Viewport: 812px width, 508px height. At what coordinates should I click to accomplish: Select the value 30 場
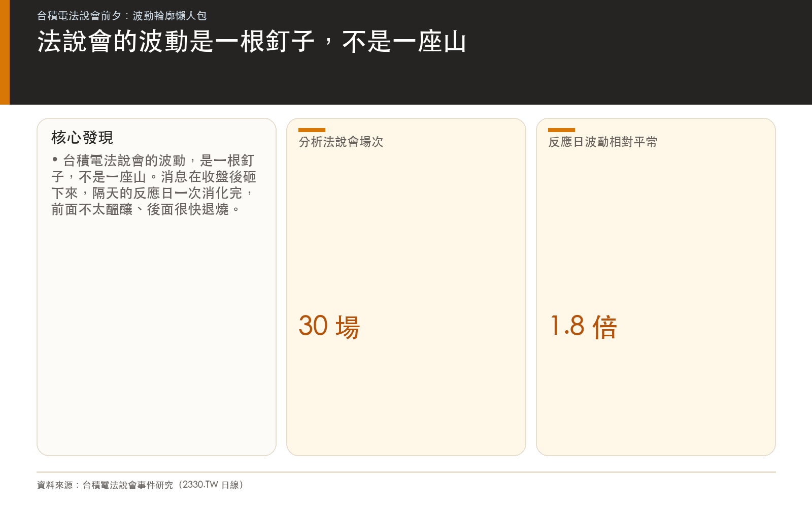329,326
